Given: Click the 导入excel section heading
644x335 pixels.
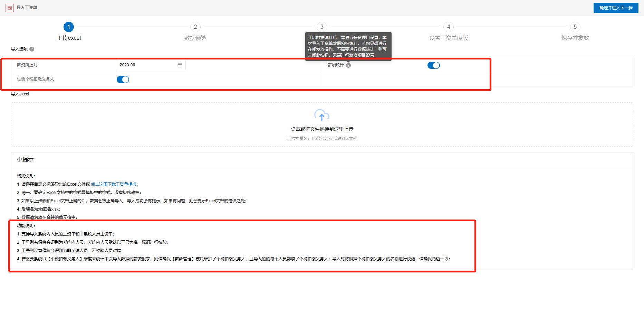Looking at the screenshot, I should (20, 94).
